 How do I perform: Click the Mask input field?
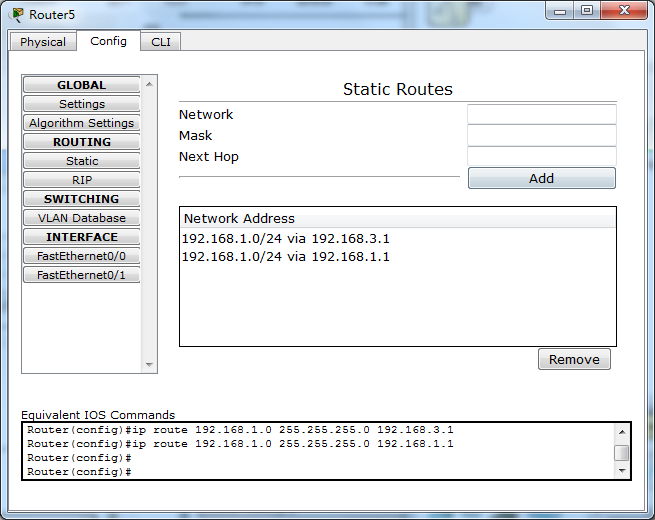[x=542, y=135]
